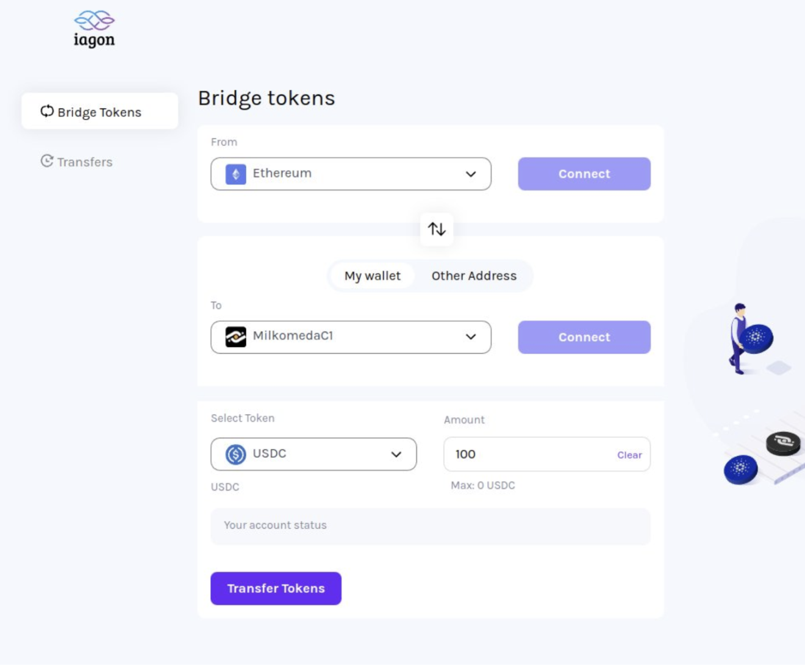Viewport: 805px width, 672px height.
Task: Open Bridge Tokens in the sidebar
Action: point(99,112)
